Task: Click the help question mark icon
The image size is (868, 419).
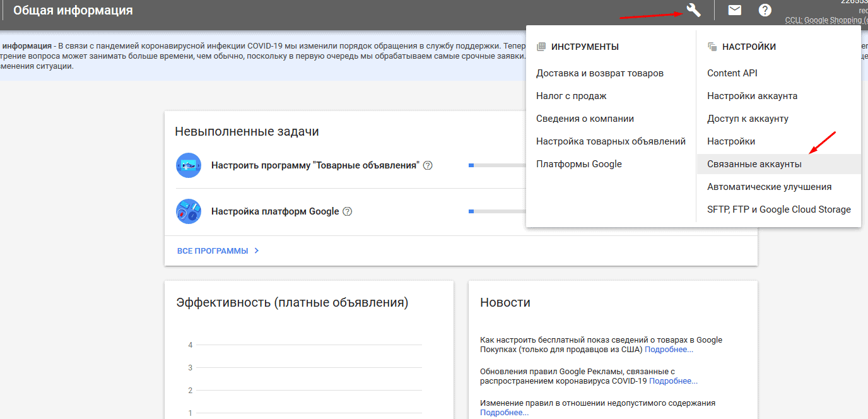Action: (765, 10)
